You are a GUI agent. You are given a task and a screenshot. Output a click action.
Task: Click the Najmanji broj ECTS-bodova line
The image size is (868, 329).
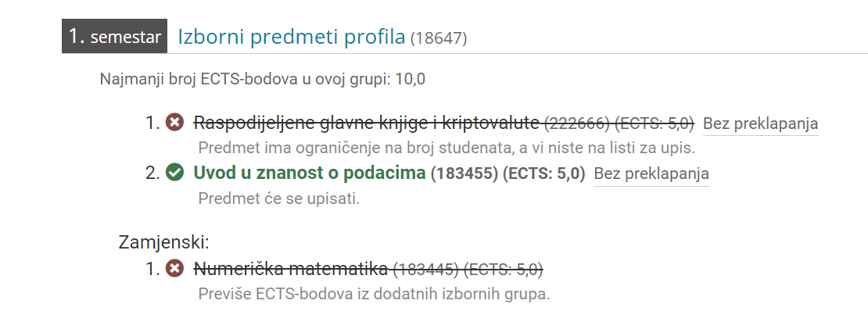coord(263,79)
